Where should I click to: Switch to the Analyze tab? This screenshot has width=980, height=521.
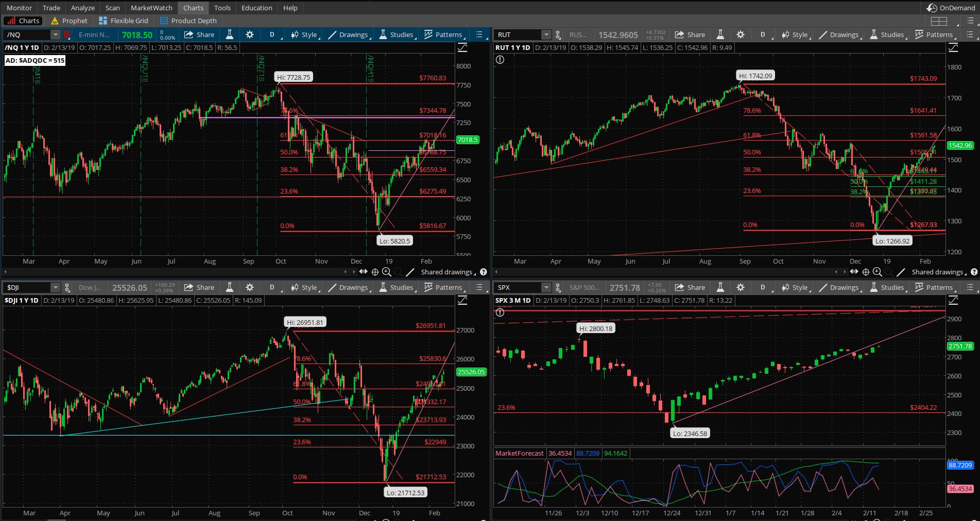point(82,8)
